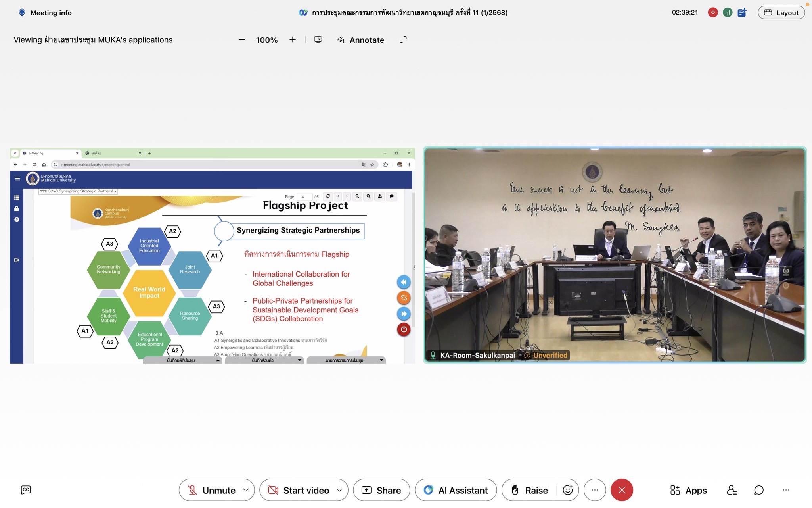Open reactions smiley icon
The height and width of the screenshot is (508, 812).
tap(568, 490)
